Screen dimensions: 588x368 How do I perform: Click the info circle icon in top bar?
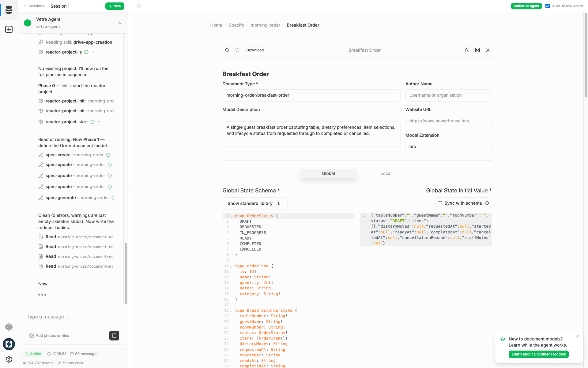[139, 6]
